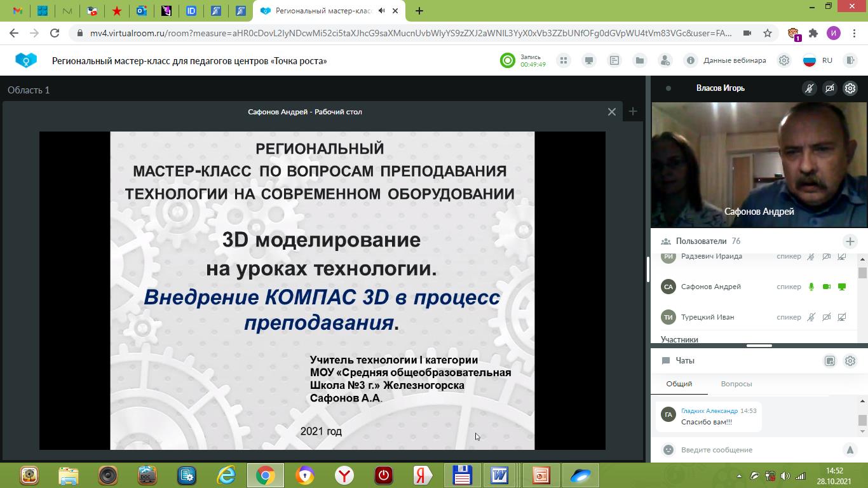Click the emoji smiley button in chat
Screen dimensions: 868x488
[668, 450]
